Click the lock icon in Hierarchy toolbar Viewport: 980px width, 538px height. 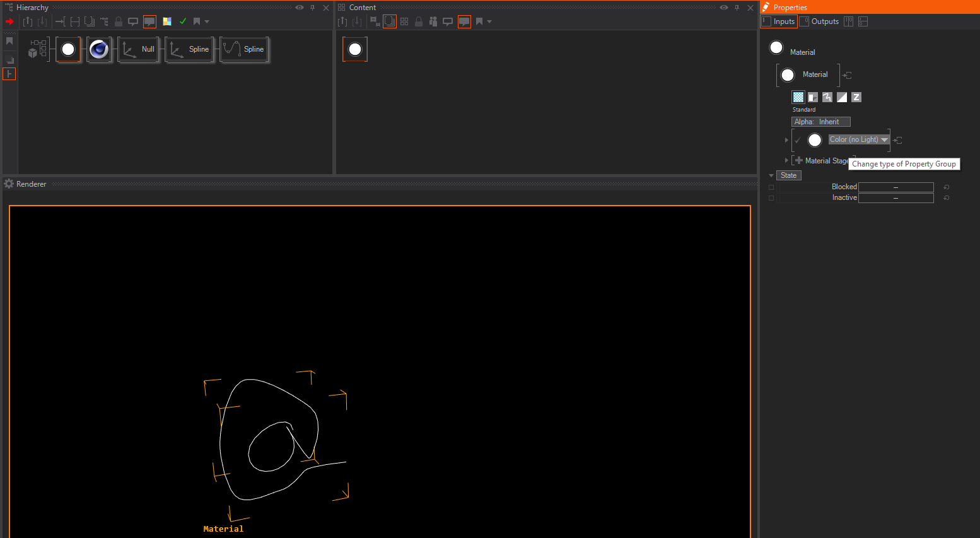click(119, 21)
